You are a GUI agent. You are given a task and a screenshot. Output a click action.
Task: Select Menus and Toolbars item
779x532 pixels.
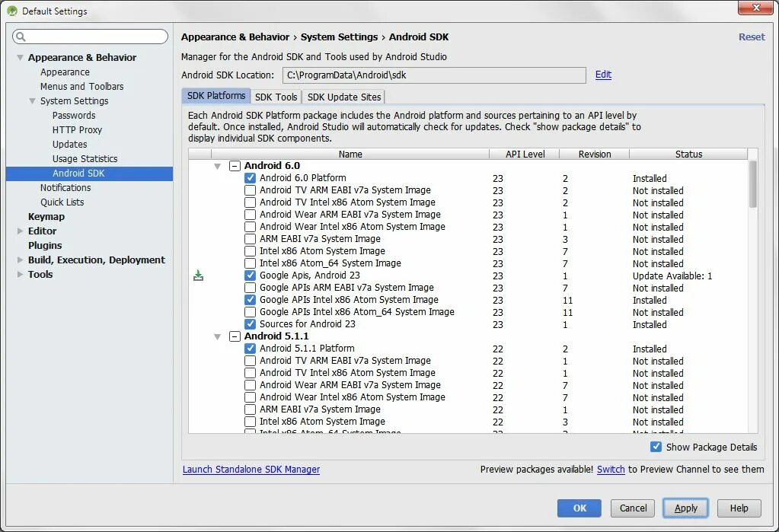pyautogui.click(x=82, y=87)
